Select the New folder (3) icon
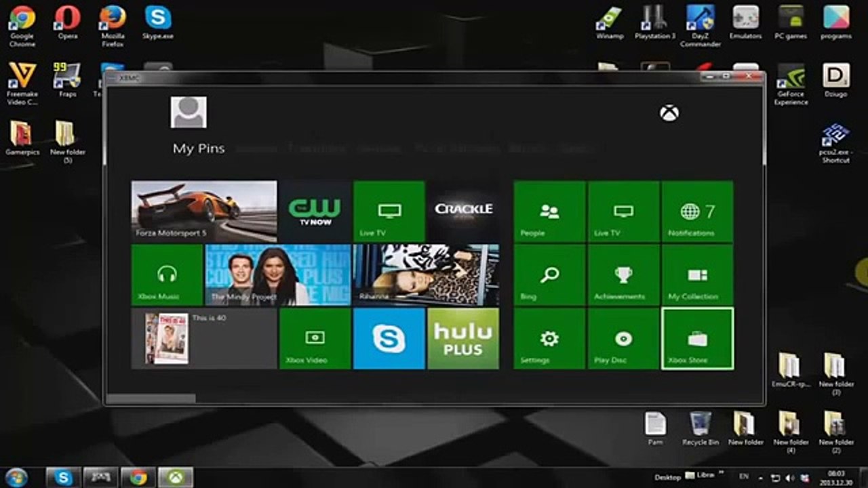Image resolution: width=868 pixels, height=488 pixels. (836, 374)
